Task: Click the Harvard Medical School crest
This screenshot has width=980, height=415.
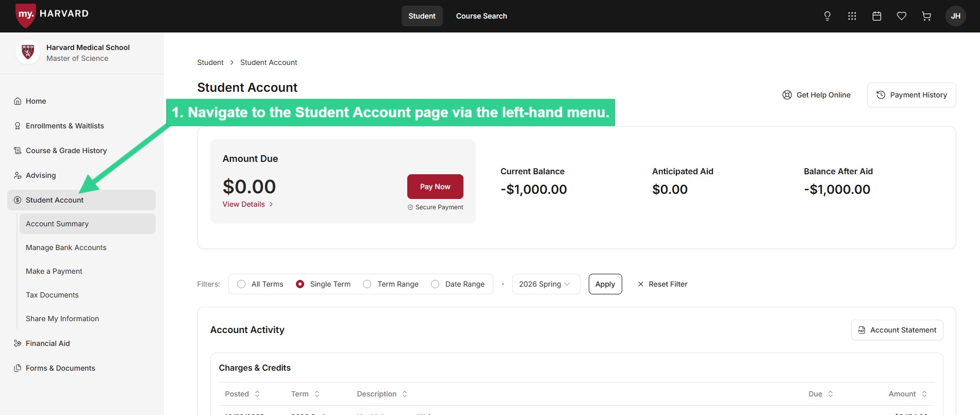Action: coord(28,53)
